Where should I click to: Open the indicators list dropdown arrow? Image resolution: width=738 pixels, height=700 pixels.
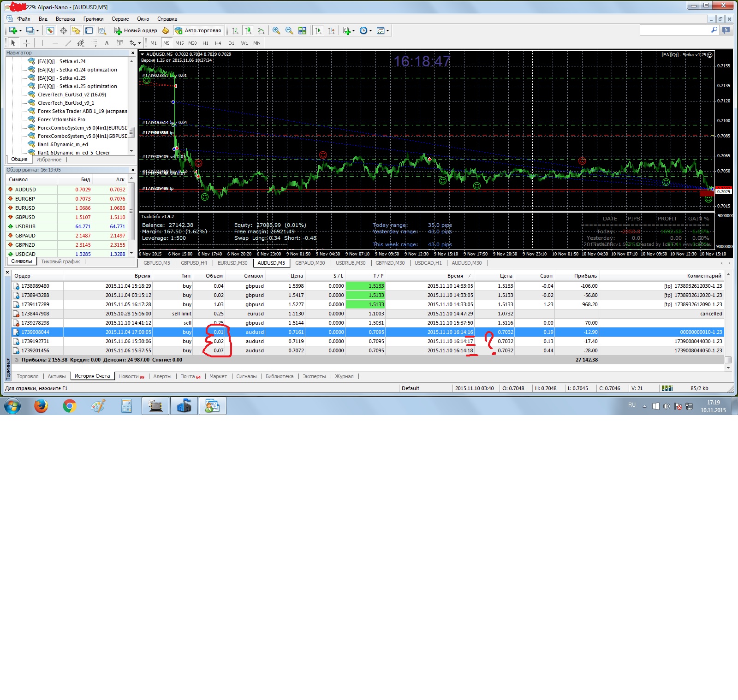(354, 31)
